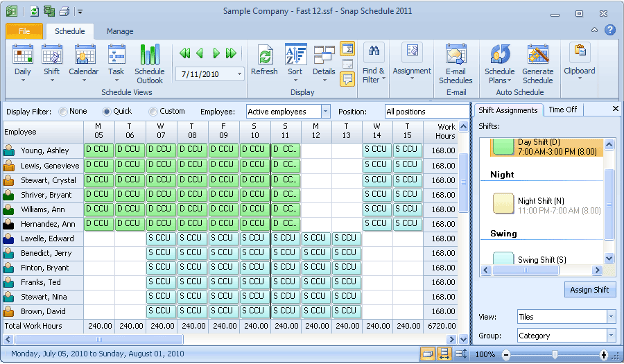The width and height of the screenshot is (624, 364).
Task: Increase zoom with plus button
Action: (x=604, y=354)
